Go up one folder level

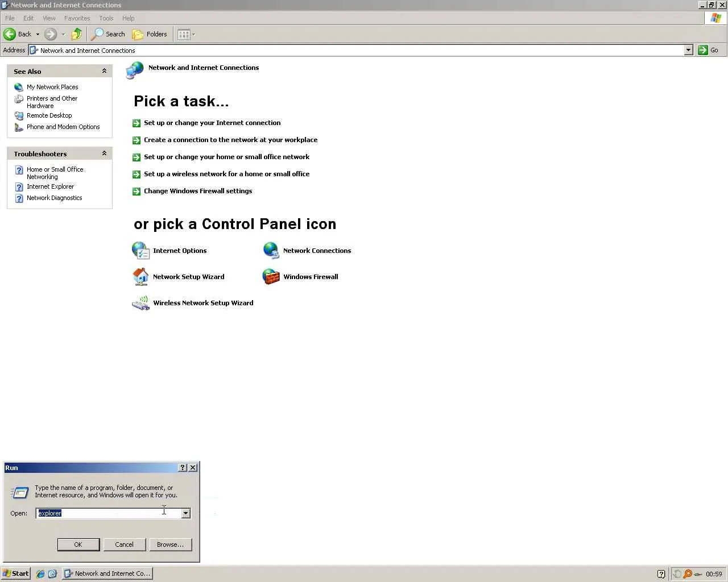click(x=77, y=34)
